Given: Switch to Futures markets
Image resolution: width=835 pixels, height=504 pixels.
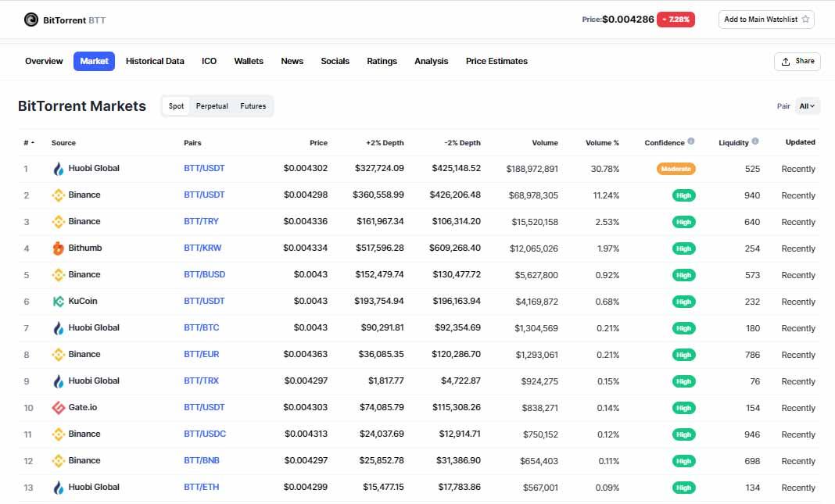Looking at the screenshot, I should 253,106.
